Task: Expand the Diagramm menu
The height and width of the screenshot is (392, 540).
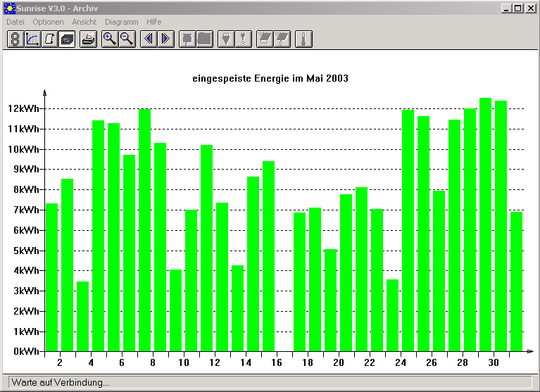Action: 122,22
